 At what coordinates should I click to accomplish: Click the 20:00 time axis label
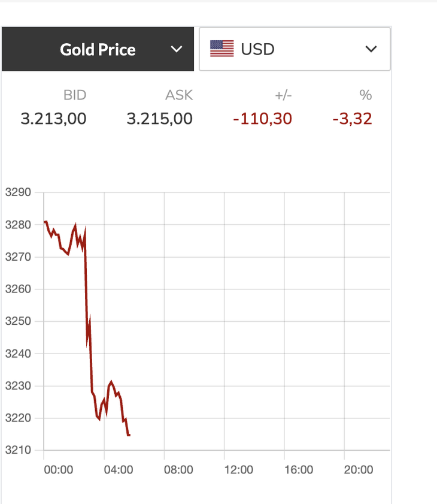pos(359,470)
